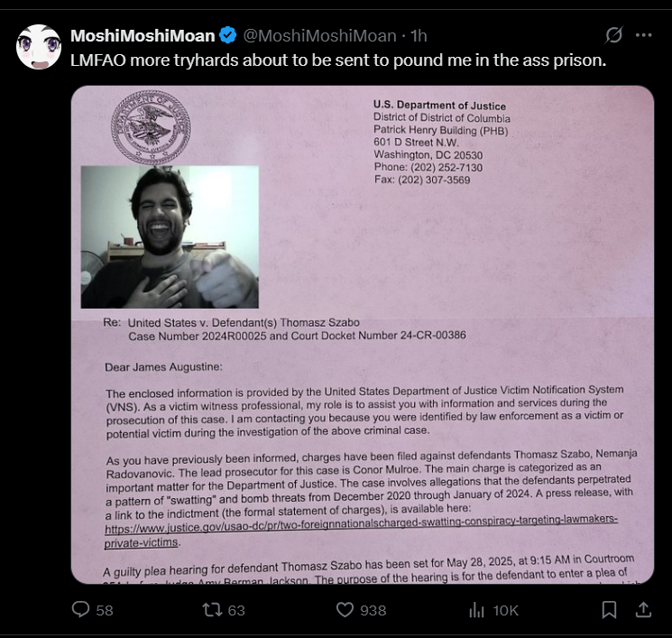This screenshot has height=638, width=672.
Task: Click the speech bubble reply icon
Action: (x=80, y=609)
